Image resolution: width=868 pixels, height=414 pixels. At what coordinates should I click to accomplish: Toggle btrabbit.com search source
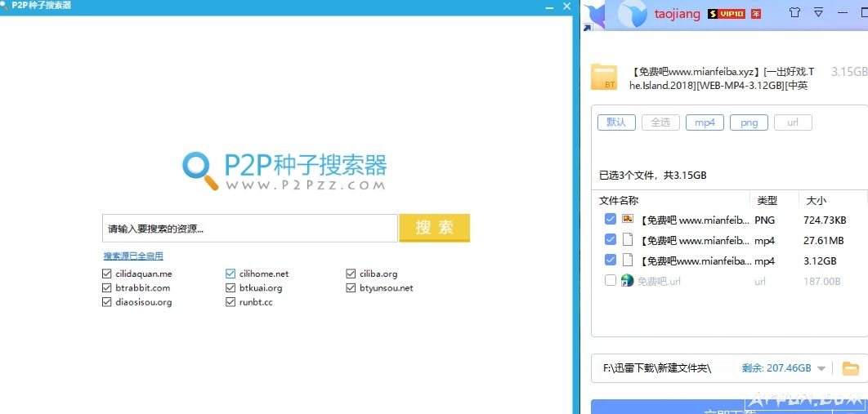point(107,288)
